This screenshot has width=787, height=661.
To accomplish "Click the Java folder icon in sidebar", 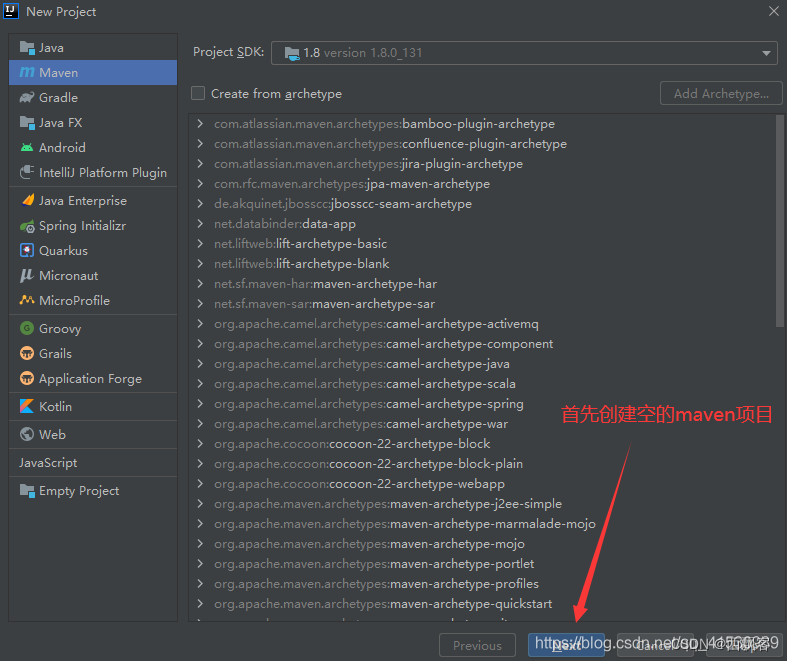I will 27,48.
